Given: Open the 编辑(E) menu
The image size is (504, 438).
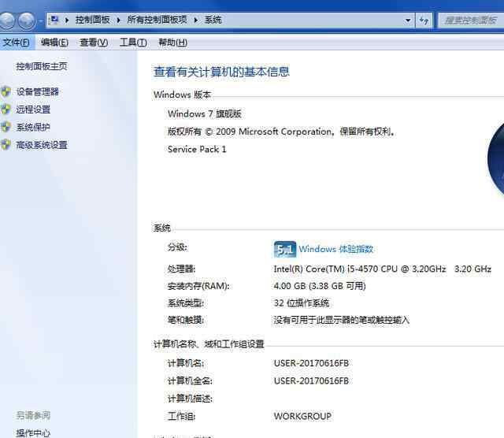Looking at the screenshot, I should [54, 43].
